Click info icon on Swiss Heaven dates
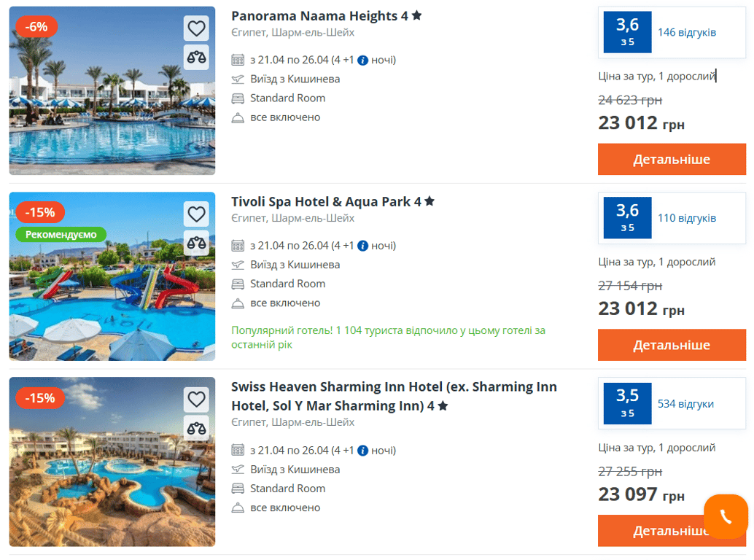This screenshot has height=560, width=754. pos(362,451)
